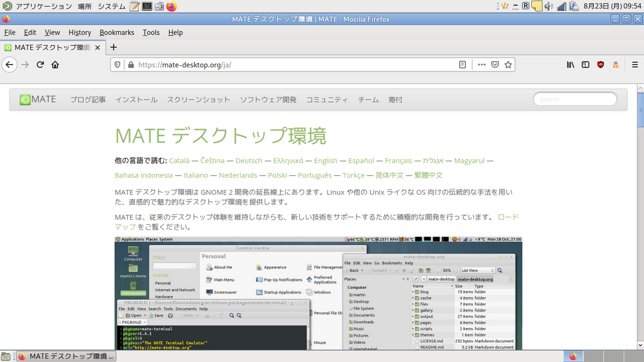Image resolution: width=644 pixels, height=362 pixels.
Task: Click the Forward navigation arrow
Action: tap(25, 64)
